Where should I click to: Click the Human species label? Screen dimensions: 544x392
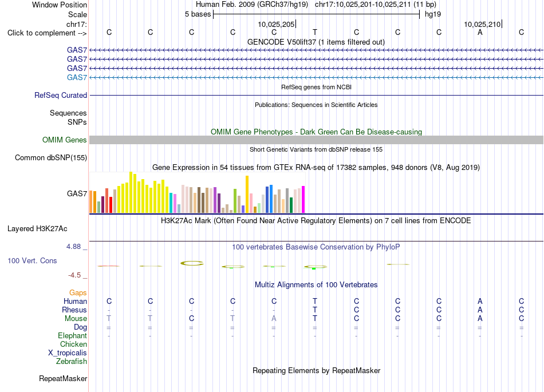[75, 301]
